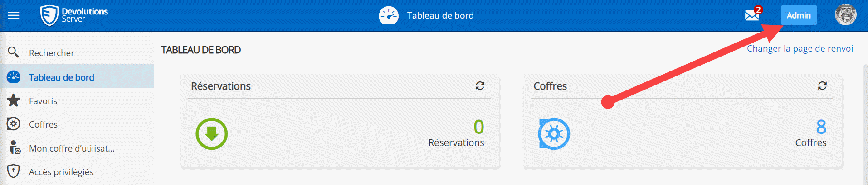
Task: Click the Tableau de bord header title
Action: [x=440, y=15]
